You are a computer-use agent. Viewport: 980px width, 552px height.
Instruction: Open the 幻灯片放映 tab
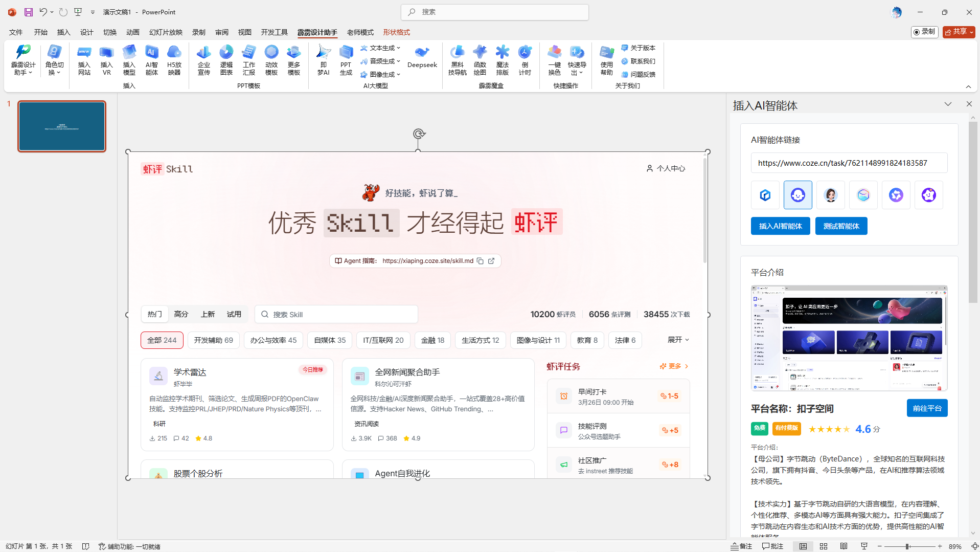pyautogui.click(x=166, y=32)
